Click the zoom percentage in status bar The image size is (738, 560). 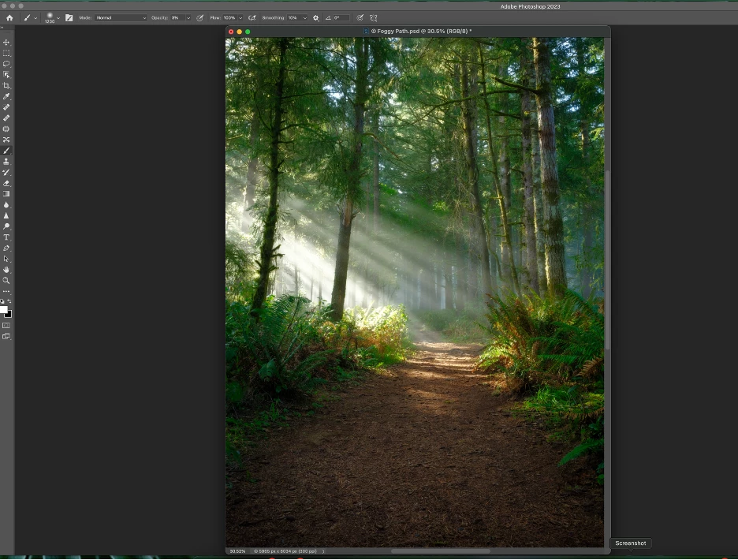pyautogui.click(x=237, y=551)
